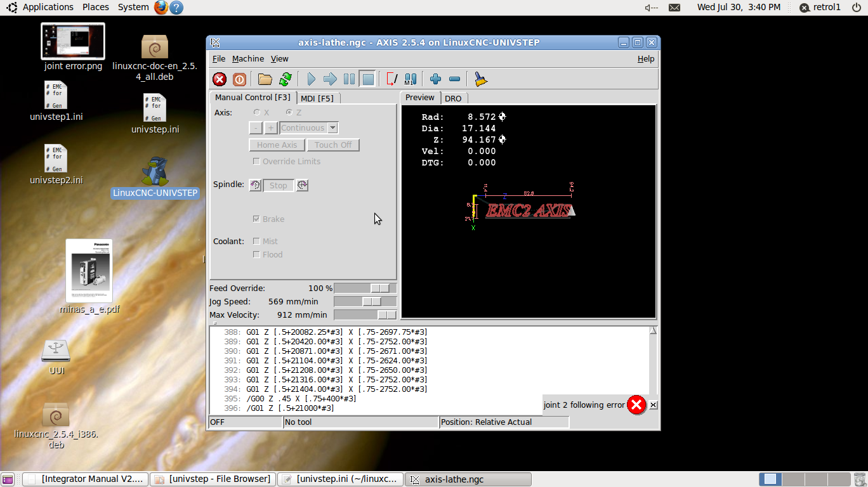Open the System menu

click(133, 8)
